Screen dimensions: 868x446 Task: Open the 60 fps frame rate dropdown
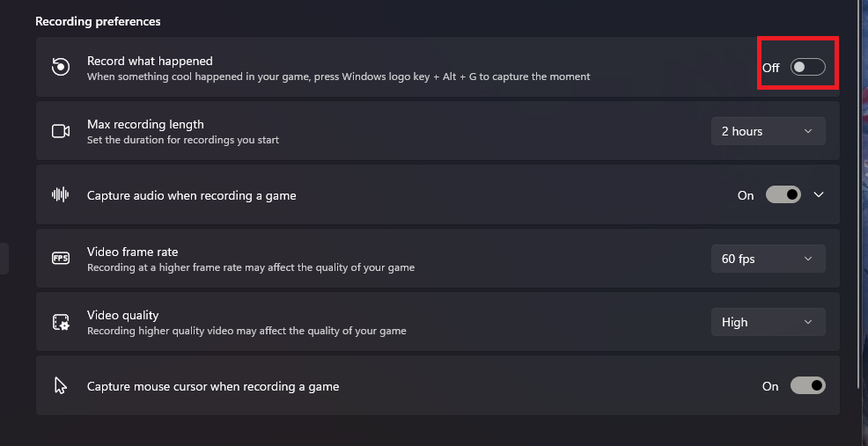tap(768, 259)
